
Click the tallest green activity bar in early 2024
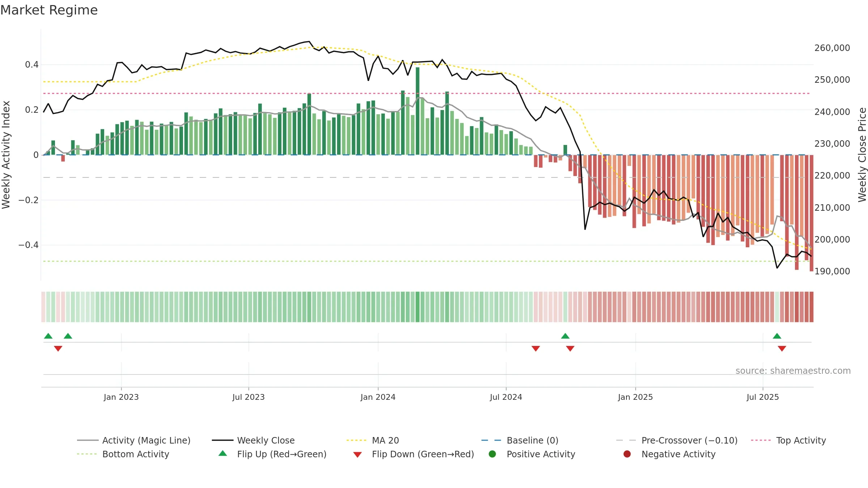click(417, 111)
